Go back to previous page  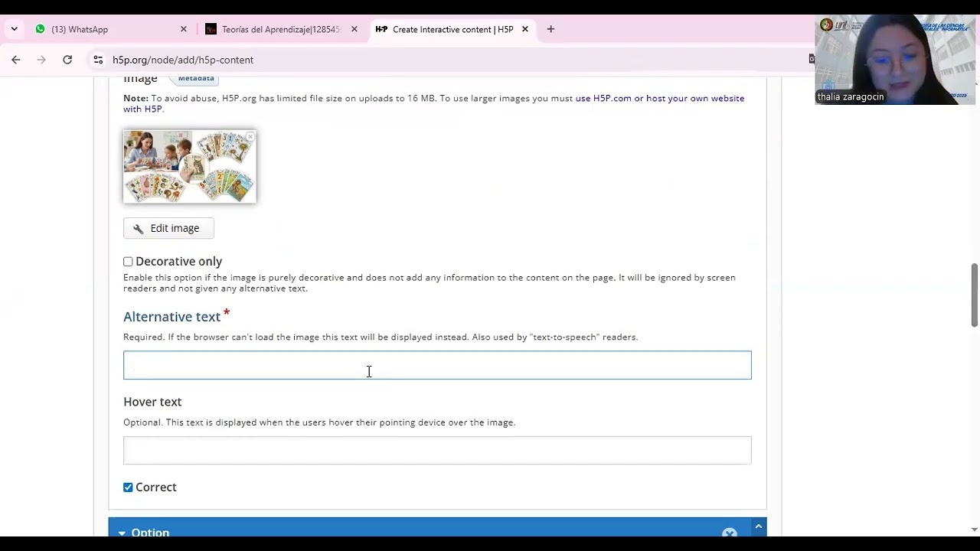point(16,60)
